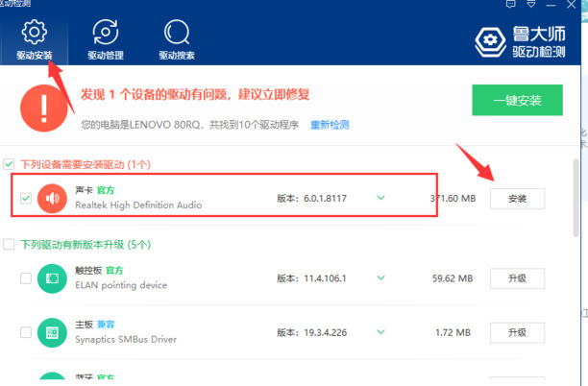
Task: Click the 鲁大师 驱动检测 logo
Action: point(520,41)
